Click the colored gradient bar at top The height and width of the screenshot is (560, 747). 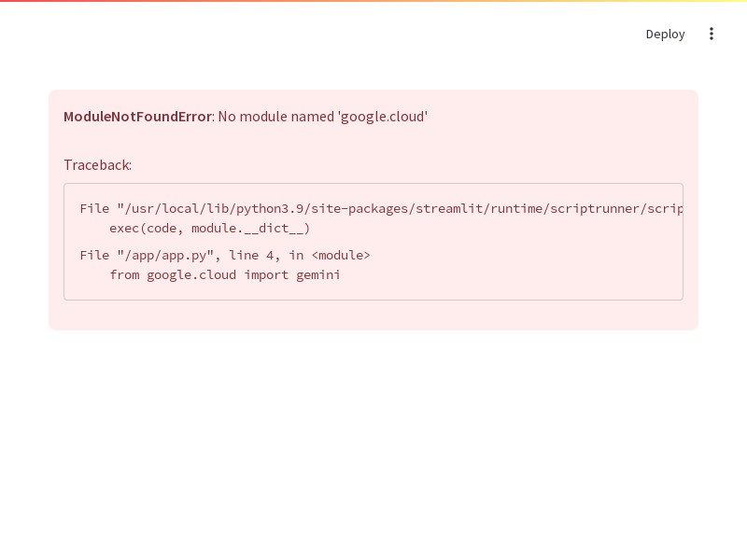pos(373,1)
